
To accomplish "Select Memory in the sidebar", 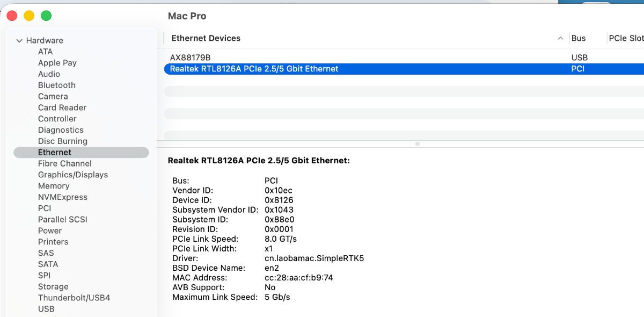I will pos(54,186).
